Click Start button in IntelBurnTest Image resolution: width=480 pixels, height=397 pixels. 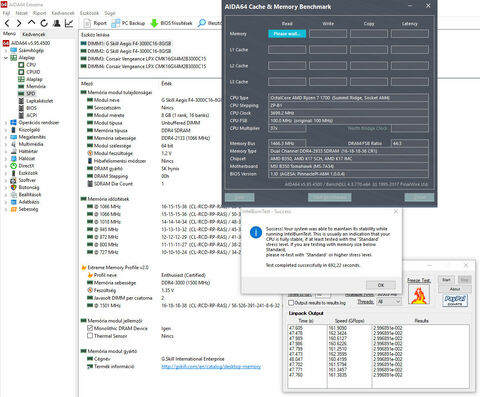pos(446,280)
